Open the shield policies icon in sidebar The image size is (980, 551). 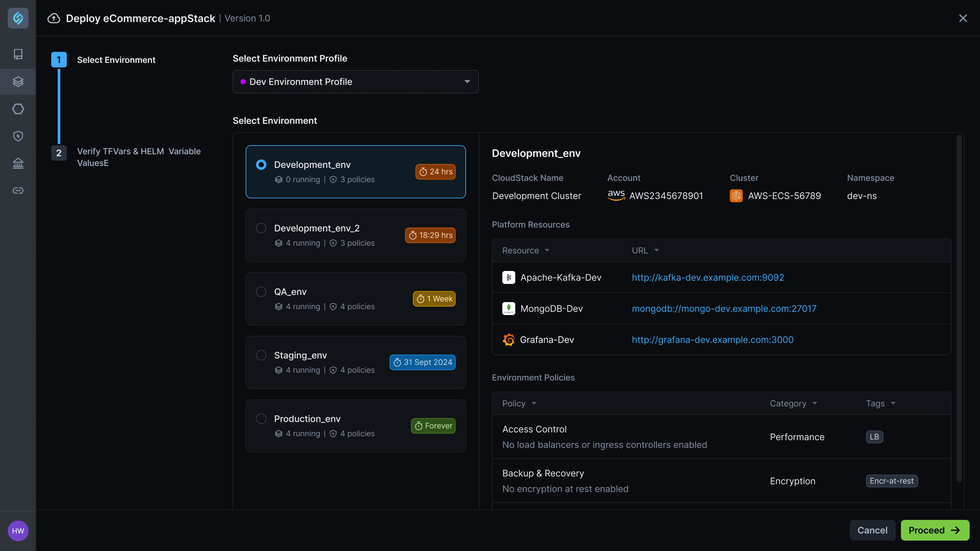(18, 136)
